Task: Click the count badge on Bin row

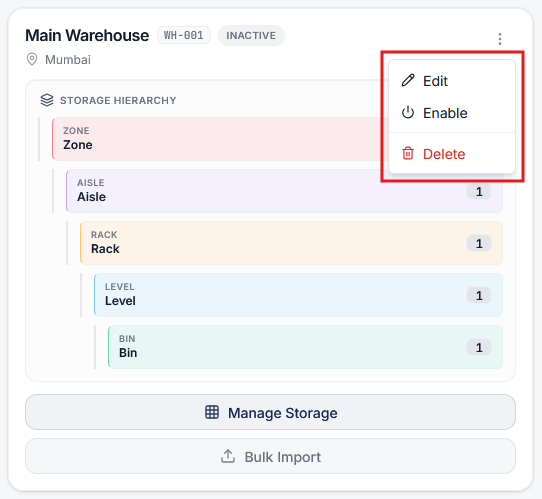Action: pos(479,347)
